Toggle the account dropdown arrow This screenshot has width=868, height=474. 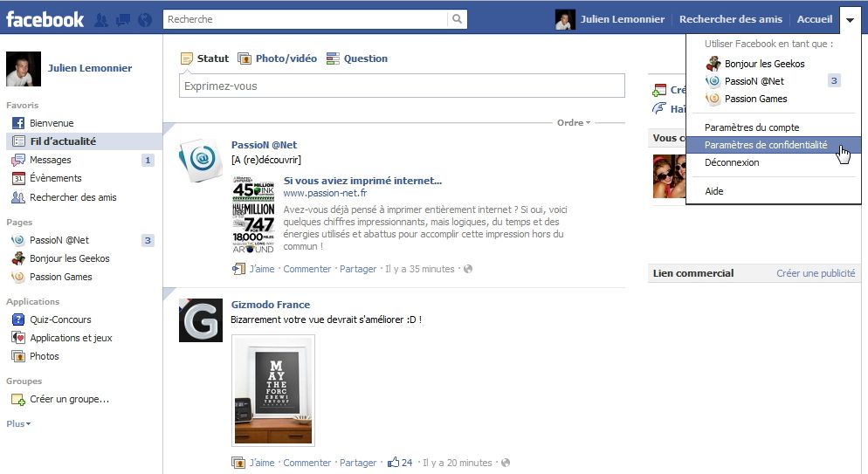(x=850, y=20)
